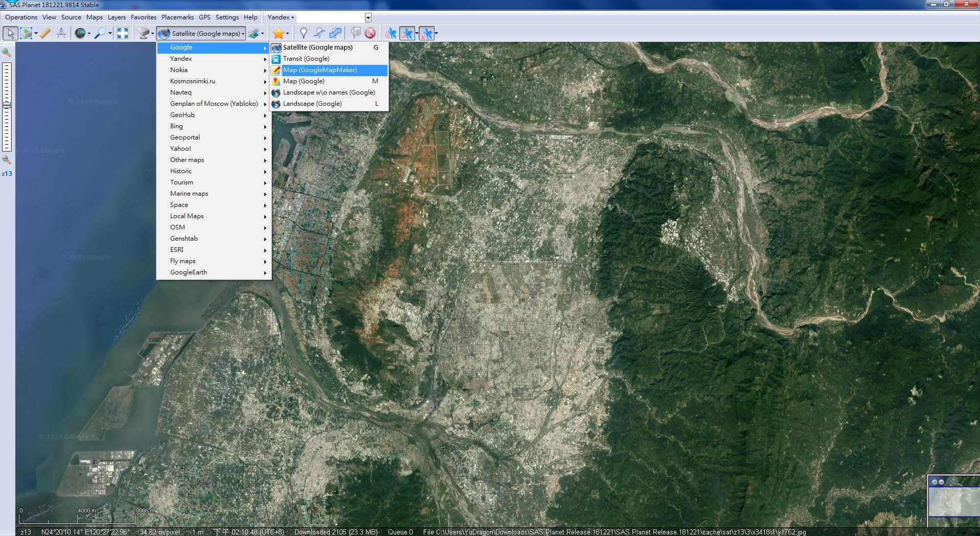Image resolution: width=980 pixels, height=536 pixels.
Task: Select Transit (Google) map
Action: point(329,59)
